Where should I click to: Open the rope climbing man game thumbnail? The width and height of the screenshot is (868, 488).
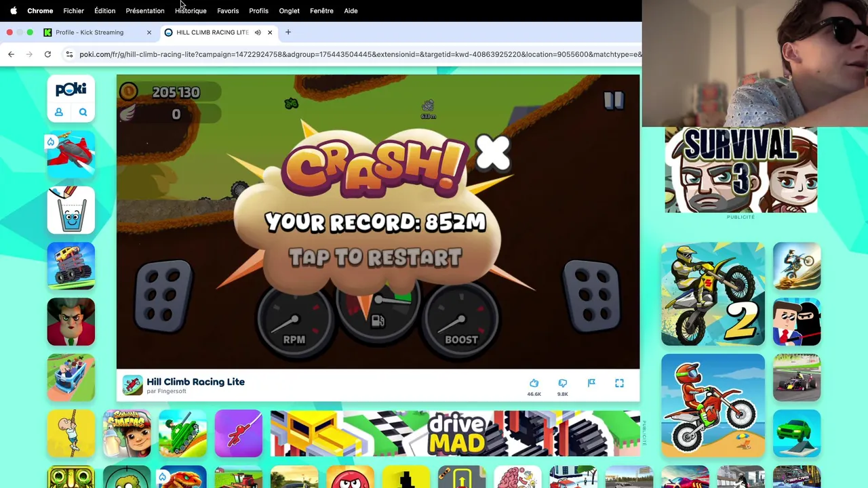tap(71, 434)
